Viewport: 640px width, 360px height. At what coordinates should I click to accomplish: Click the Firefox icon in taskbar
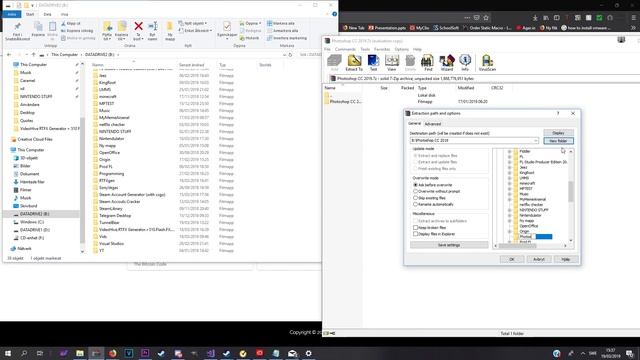point(113,353)
